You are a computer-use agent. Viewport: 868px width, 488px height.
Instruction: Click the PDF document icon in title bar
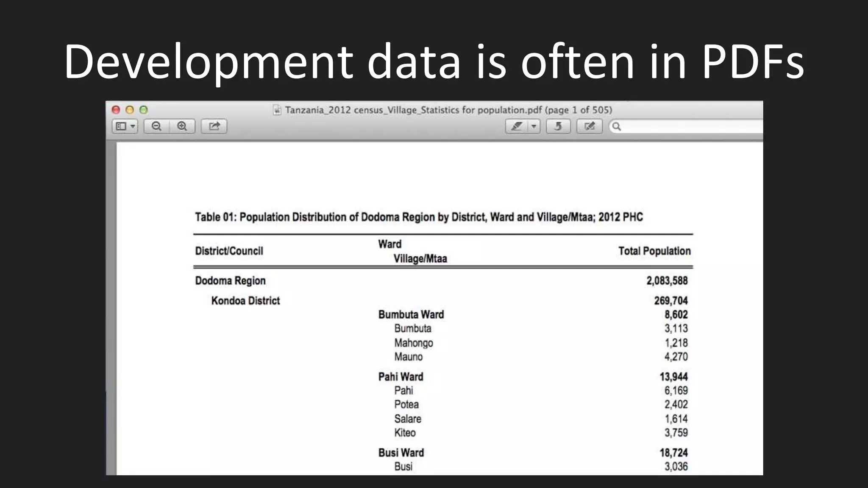point(277,110)
